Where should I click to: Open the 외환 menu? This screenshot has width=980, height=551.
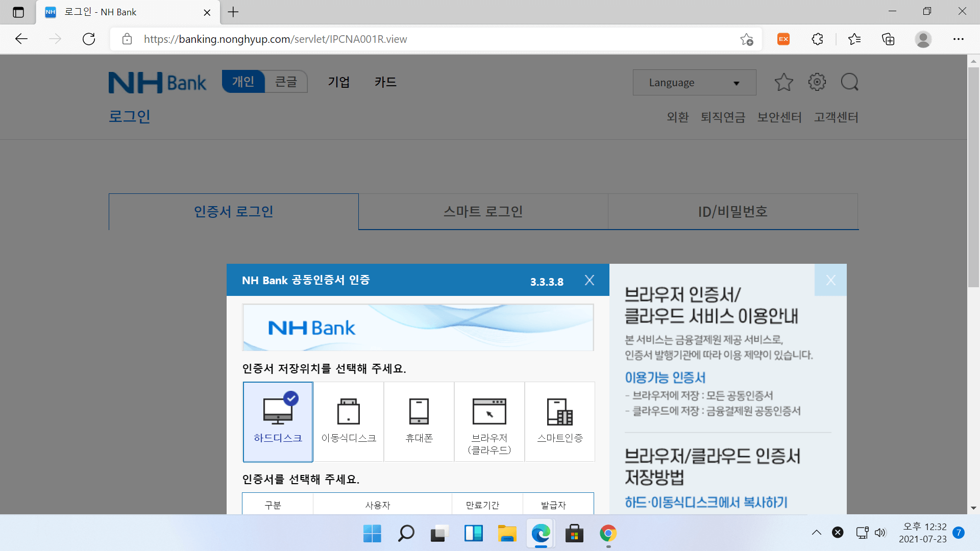(678, 117)
